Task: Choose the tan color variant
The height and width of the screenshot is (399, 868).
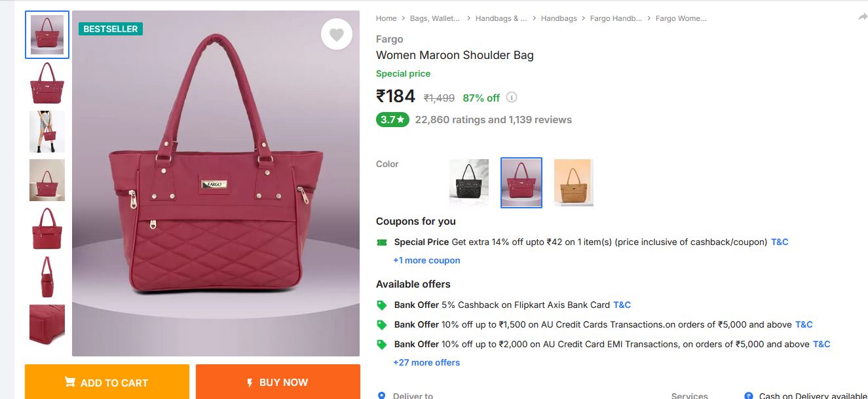Action: pos(574,183)
